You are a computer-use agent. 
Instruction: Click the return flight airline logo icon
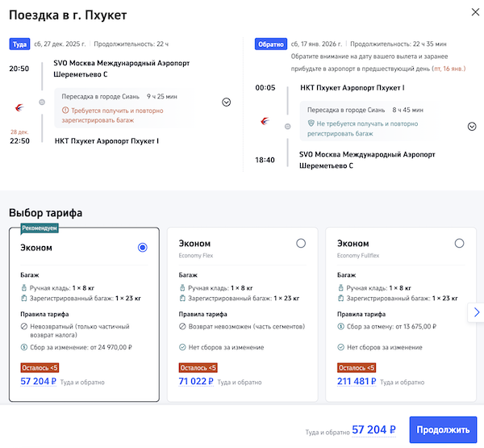(264, 121)
